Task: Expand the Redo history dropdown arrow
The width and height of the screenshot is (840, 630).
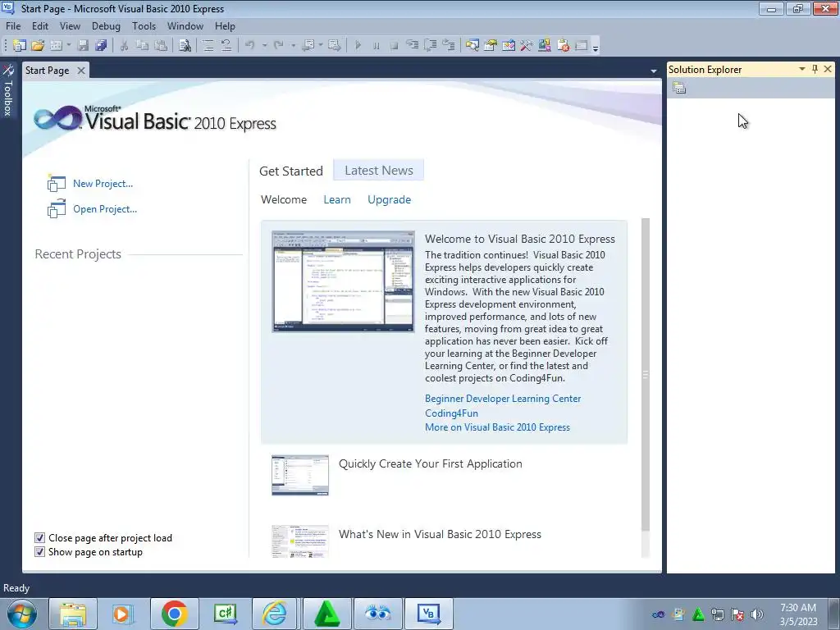Action: [293, 46]
